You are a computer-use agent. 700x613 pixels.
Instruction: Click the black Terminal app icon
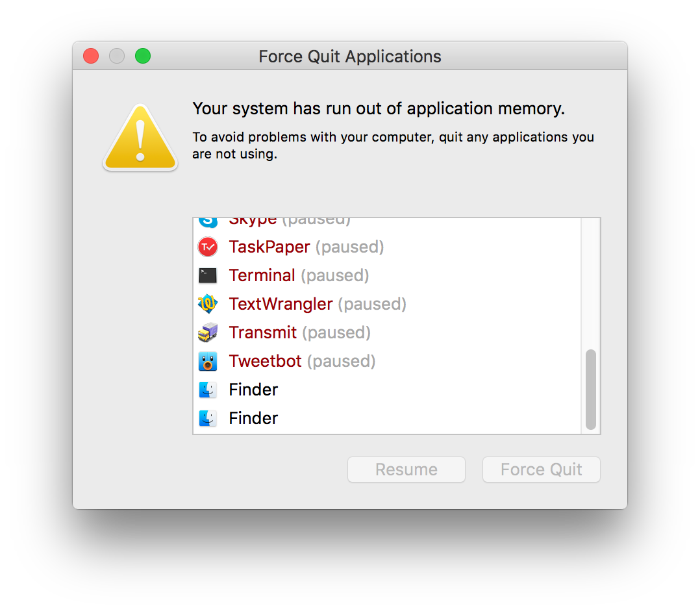(208, 275)
